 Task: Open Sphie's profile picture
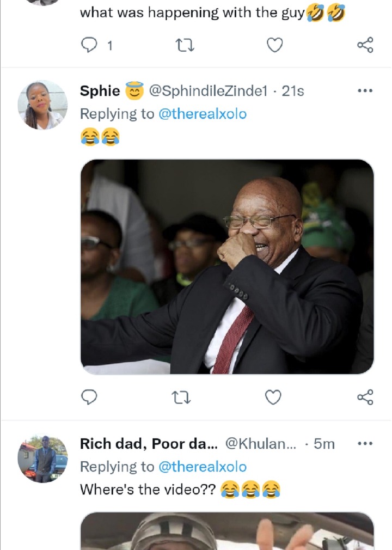[x=42, y=105]
